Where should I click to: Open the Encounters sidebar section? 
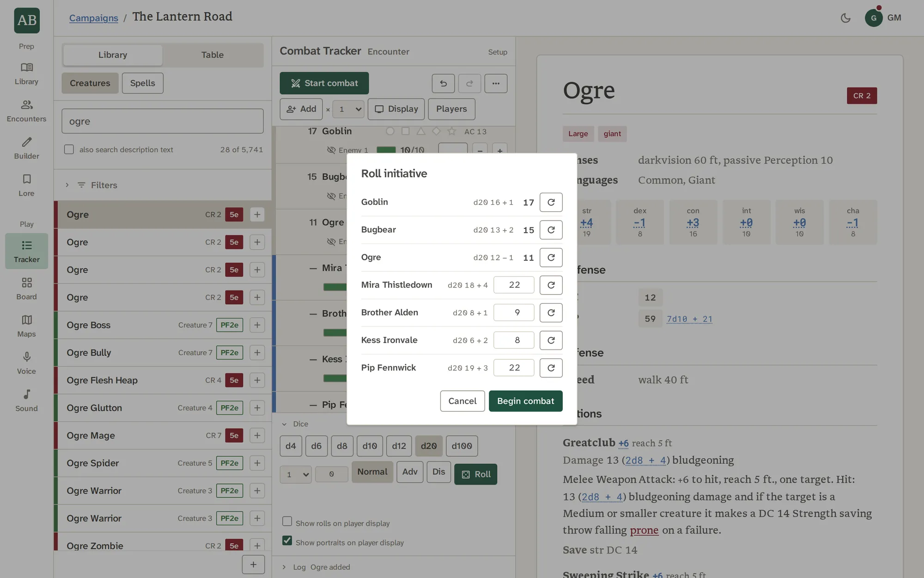26,111
